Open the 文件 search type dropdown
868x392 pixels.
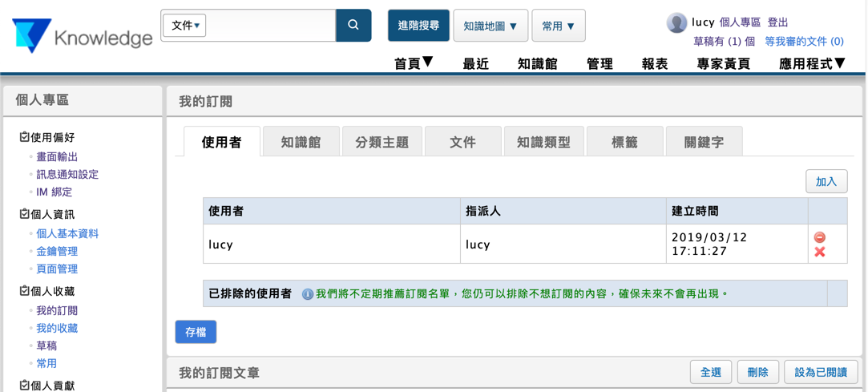click(x=185, y=26)
